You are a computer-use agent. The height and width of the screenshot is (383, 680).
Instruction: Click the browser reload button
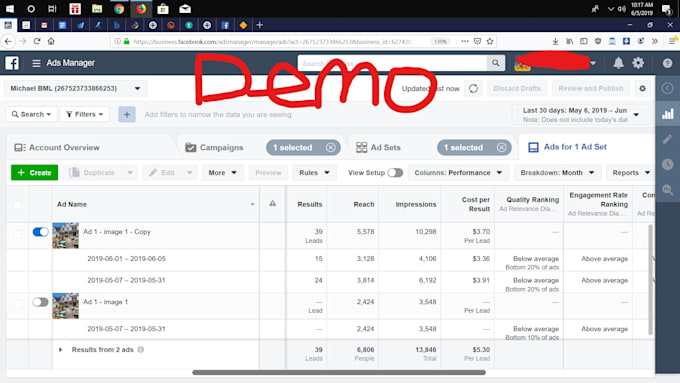click(37, 41)
